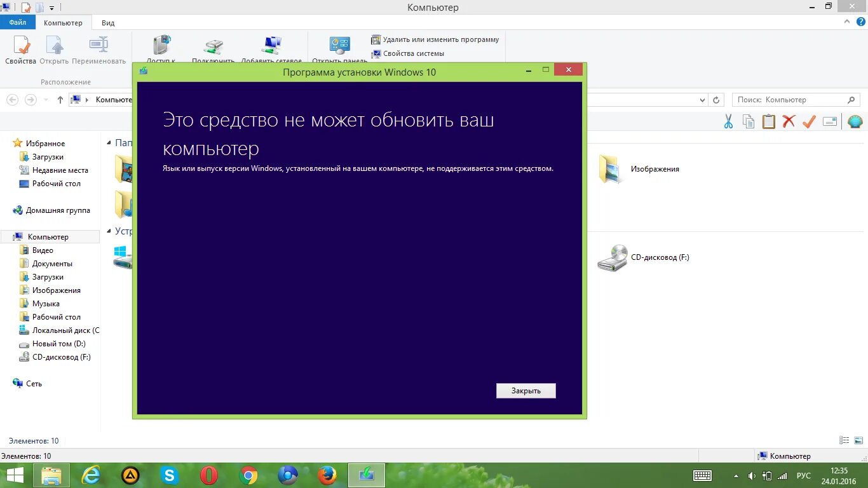Image resolution: width=868 pixels, height=488 pixels.
Task: Click the Cut scissors toolbar icon
Action: (728, 121)
